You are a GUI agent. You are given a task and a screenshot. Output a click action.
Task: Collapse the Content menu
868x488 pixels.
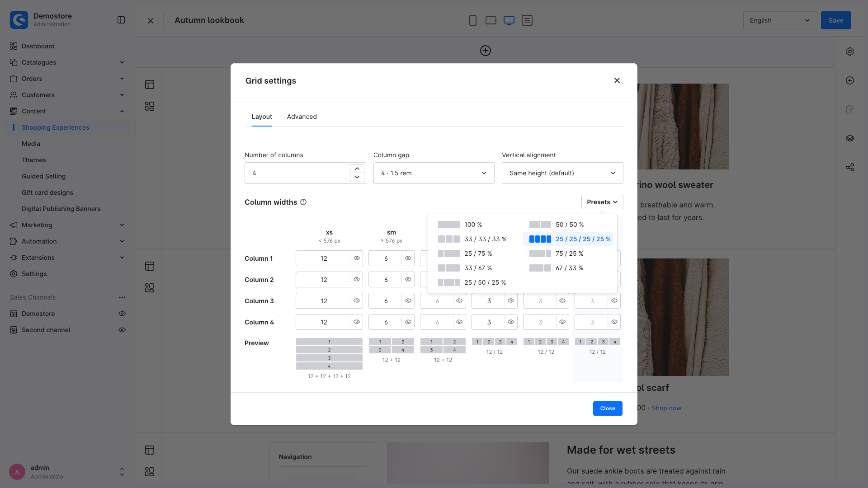tap(68, 111)
